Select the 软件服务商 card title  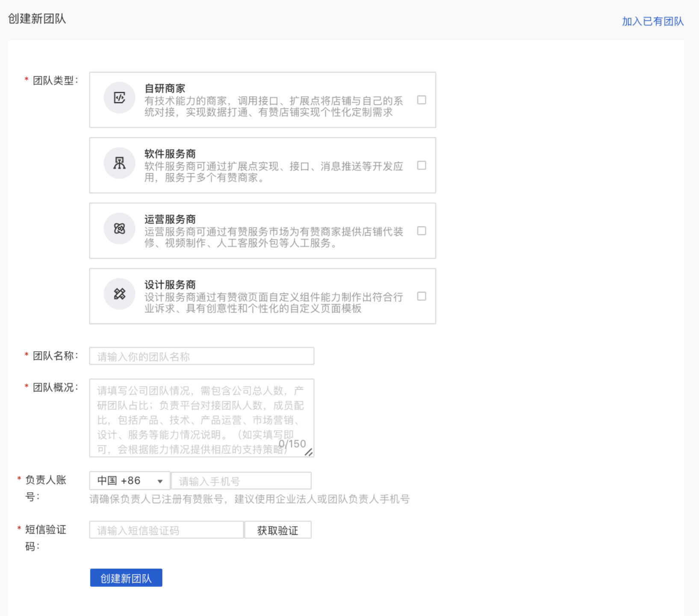point(170,154)
